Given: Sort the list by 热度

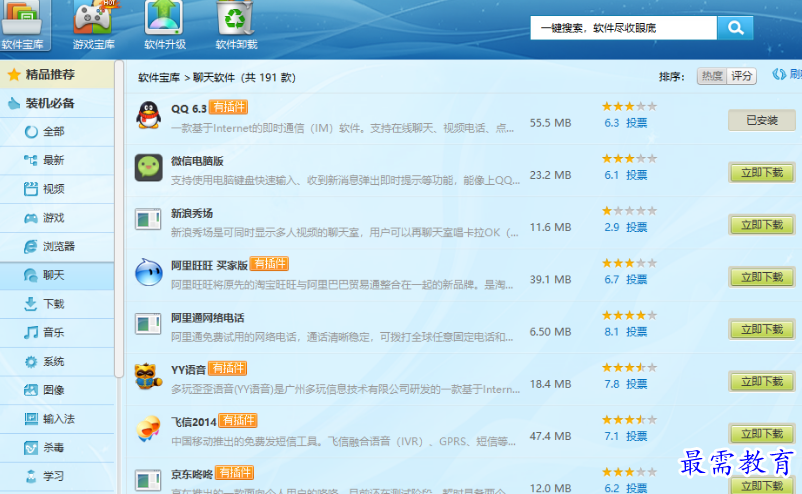Looking at the screenshot, I should click(712, 76).
